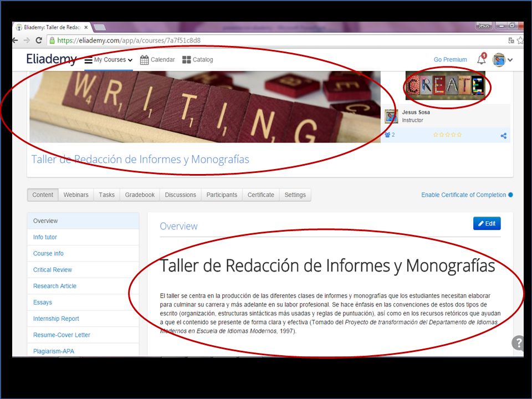Click Jesus Sosa instructor photo
This screenshot has width=532, height=399.
391,116
